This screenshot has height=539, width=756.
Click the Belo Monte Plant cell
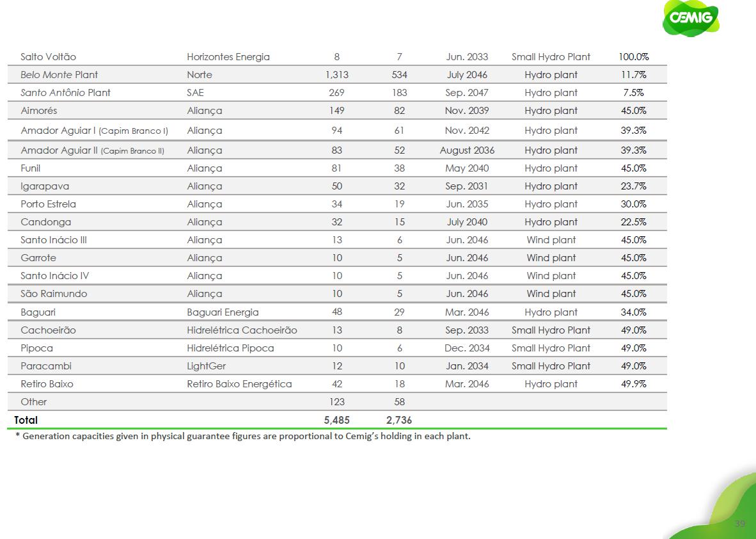[59, 75]
